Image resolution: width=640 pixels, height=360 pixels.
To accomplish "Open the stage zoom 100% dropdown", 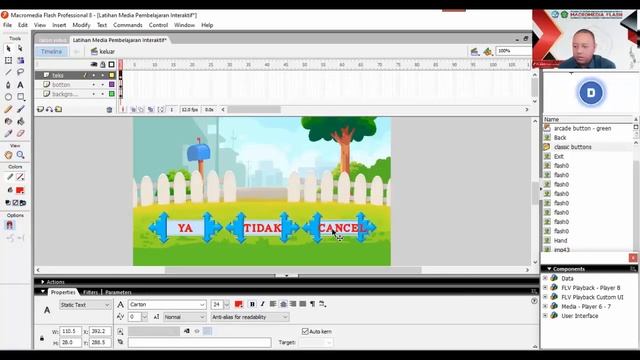I will pyautogui.click(x=513, y=51).
